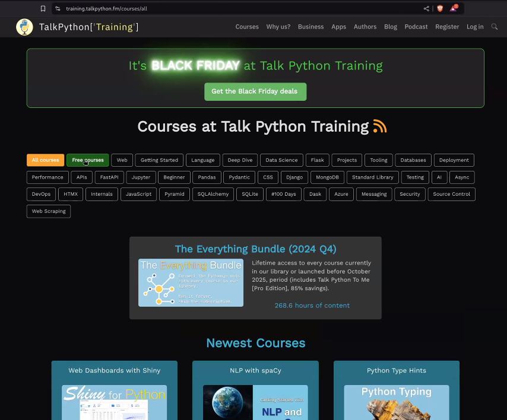Viewport: 507px width, 420px height.
Task: Click the Talk Python logo in the site header
Action: 24,27
